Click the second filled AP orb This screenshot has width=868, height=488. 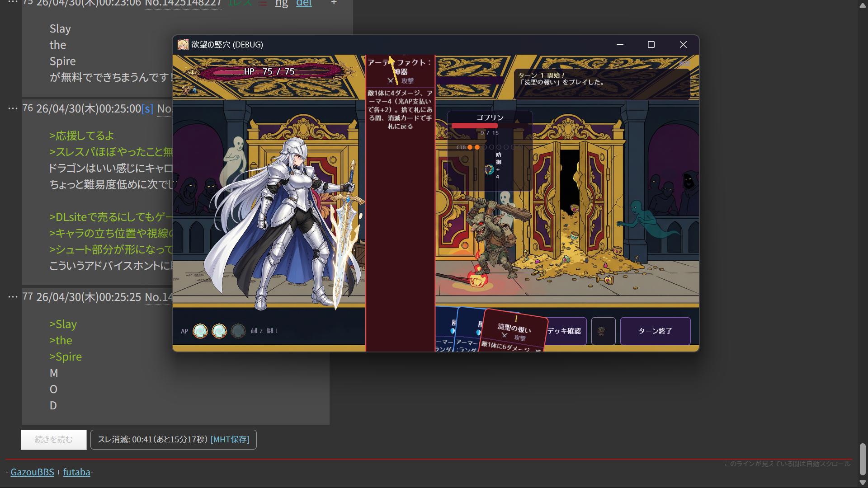click(x=219, y=331)
